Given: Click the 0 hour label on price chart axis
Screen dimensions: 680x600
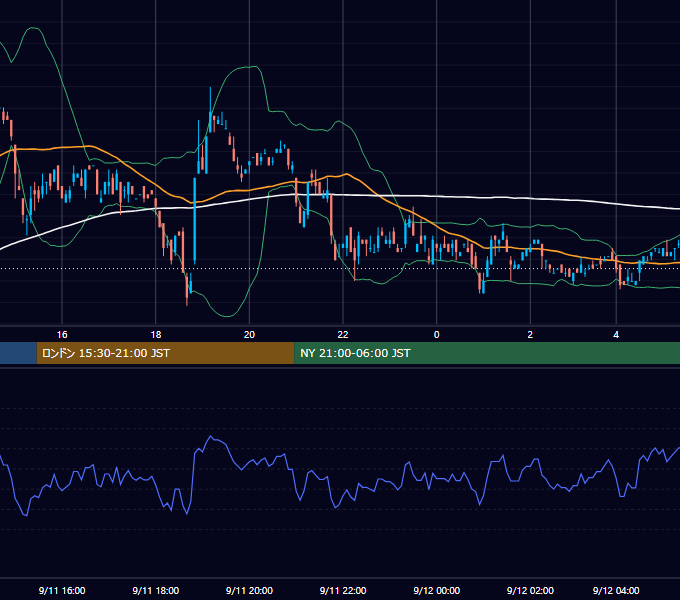Looking at the screenshot, I should point(437,335).
